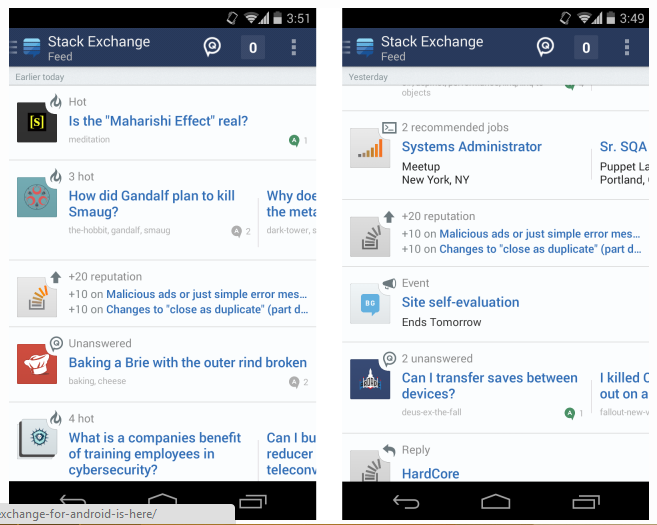This screenshot has width=657, height=525.
Task: Open site icon beside HardCore reply
Action: (x=370, y=466)
